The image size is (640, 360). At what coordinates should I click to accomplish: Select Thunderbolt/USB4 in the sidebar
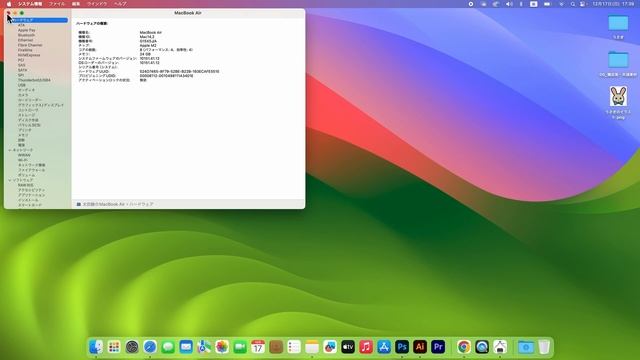(34, 80)
